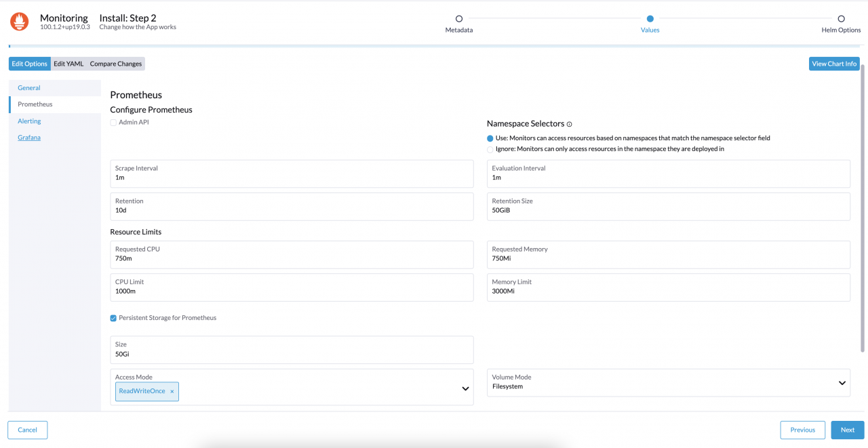This screenshot has width=868, height=448.
Task: Switch to the Edit YAML tab
Action: tap(68, 64)
